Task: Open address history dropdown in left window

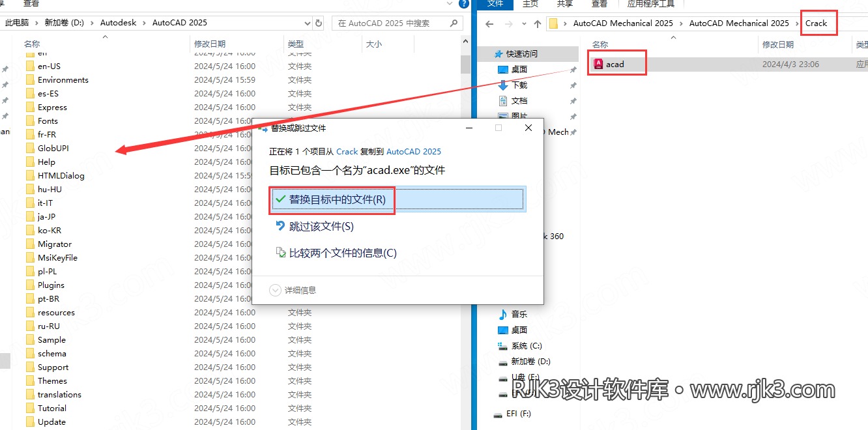Action: click(308, 23)
